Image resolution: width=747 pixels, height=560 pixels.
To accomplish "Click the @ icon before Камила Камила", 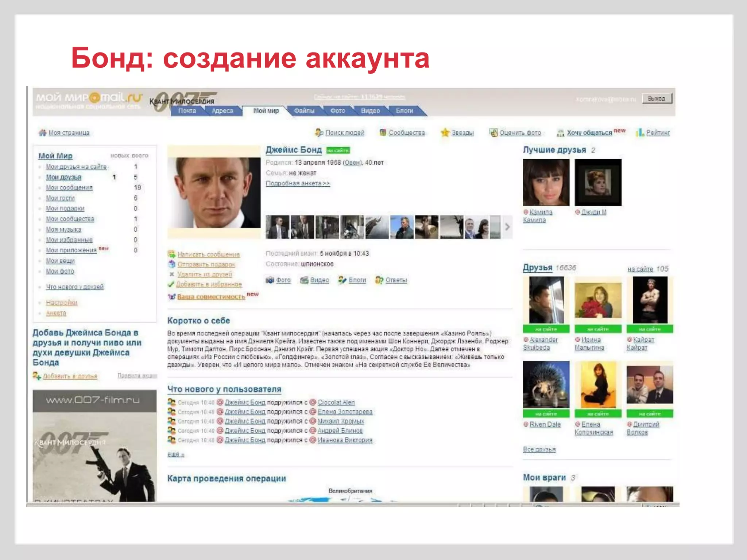I will [x=526, y=212].
